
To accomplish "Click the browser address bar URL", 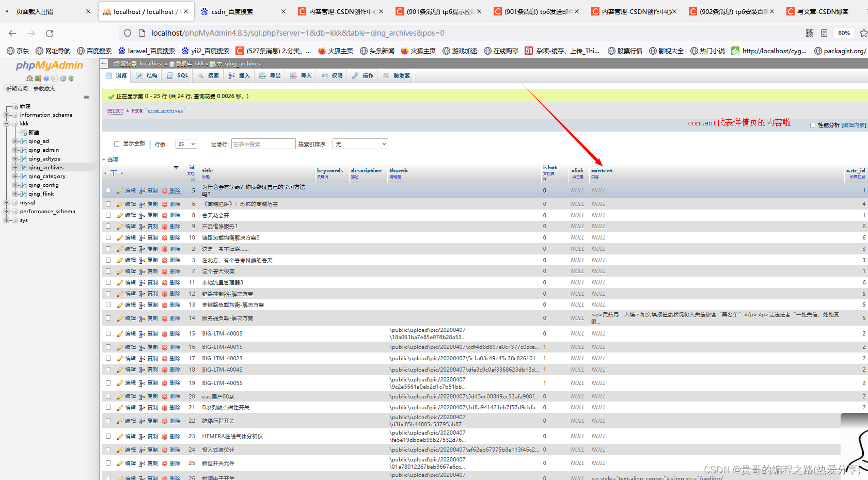I will tap(297, 33).
